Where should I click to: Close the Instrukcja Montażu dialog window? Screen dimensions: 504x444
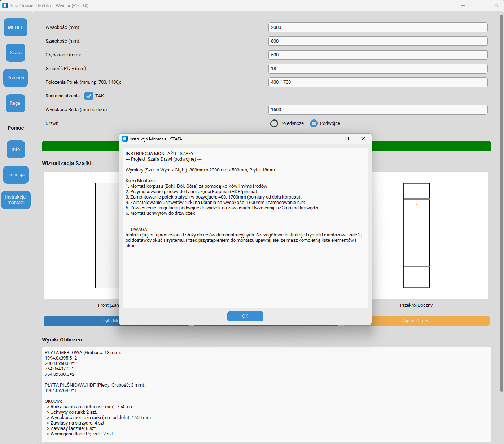[363, 139]
